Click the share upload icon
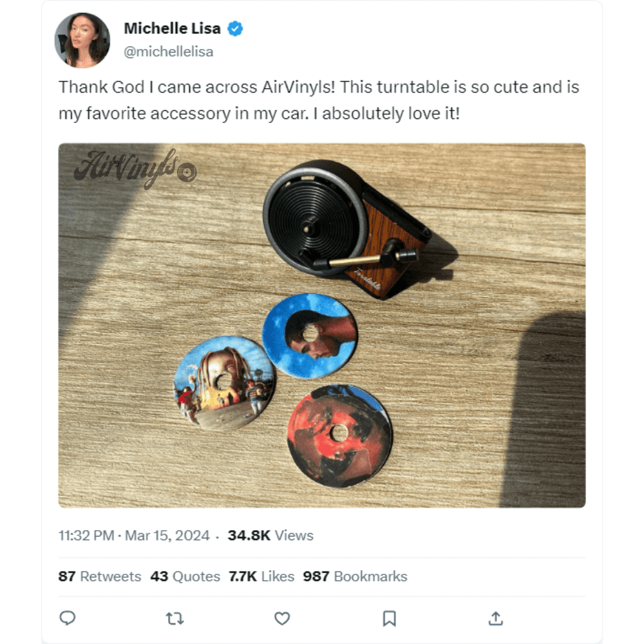Image resolution: width=644 pixels, height=644 pixels. [496, 618]
